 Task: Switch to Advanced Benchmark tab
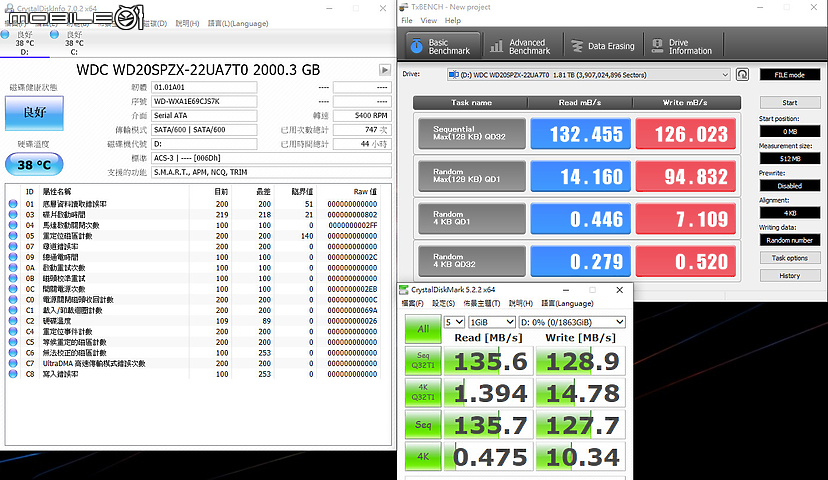pyautogui.click(x=521, y=46)
